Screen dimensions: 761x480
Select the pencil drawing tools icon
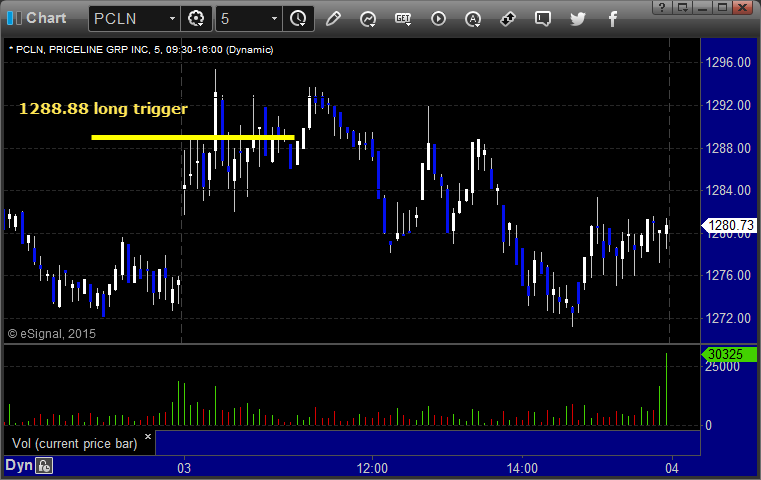pyautogui.click(x=333, y=19)
